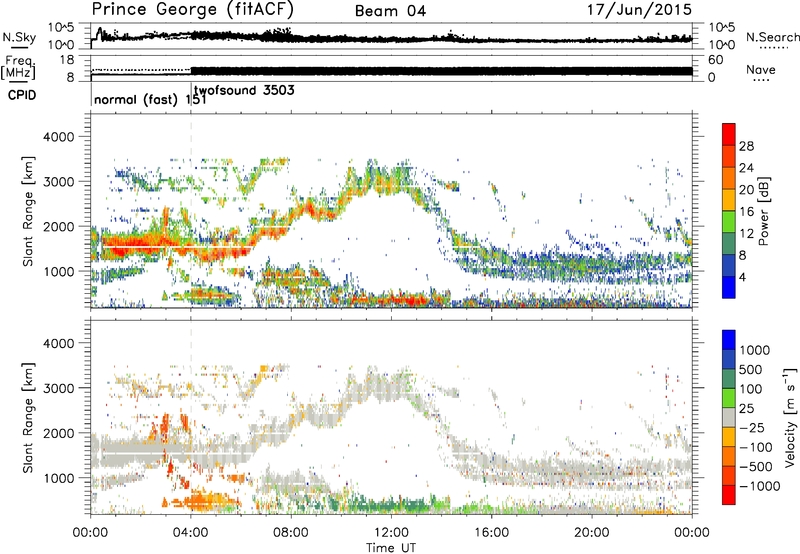Click the '-1000' tick on Velocity colorbar
The height and width of the screenshot is (554, 800).
point(760,486)
